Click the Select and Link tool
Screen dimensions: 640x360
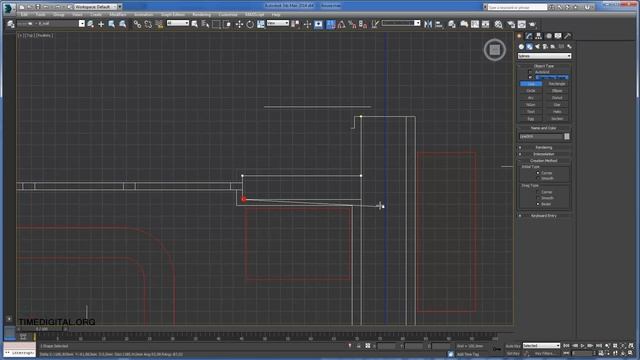pyautogui.click(x=138, y=24)
